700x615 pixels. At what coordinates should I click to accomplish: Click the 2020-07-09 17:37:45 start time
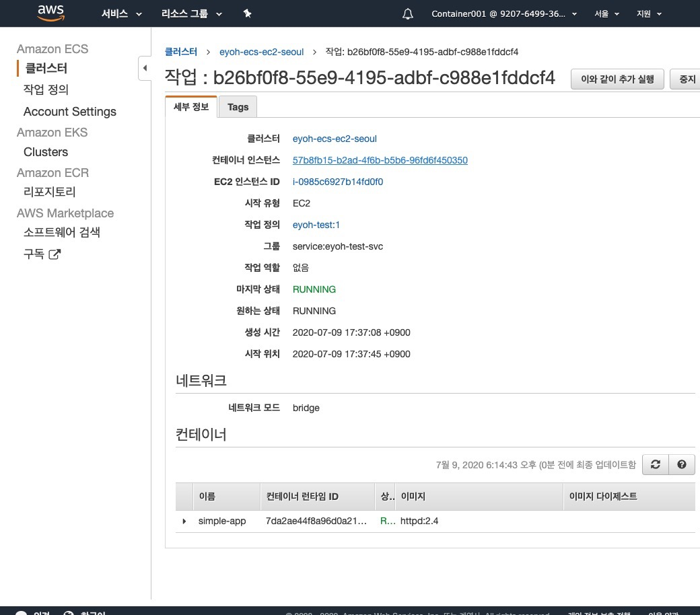coord(351,354)
